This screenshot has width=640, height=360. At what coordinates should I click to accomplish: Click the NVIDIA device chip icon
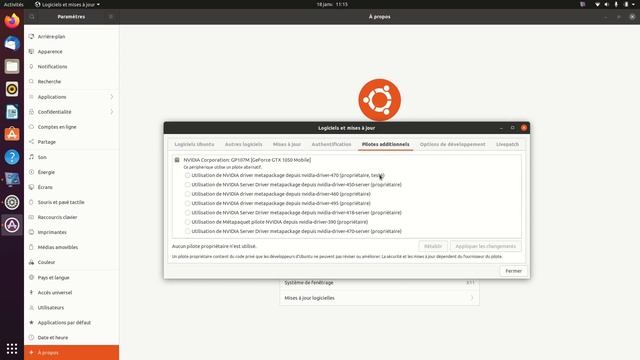pyautogui.click(x=177, y=160)
